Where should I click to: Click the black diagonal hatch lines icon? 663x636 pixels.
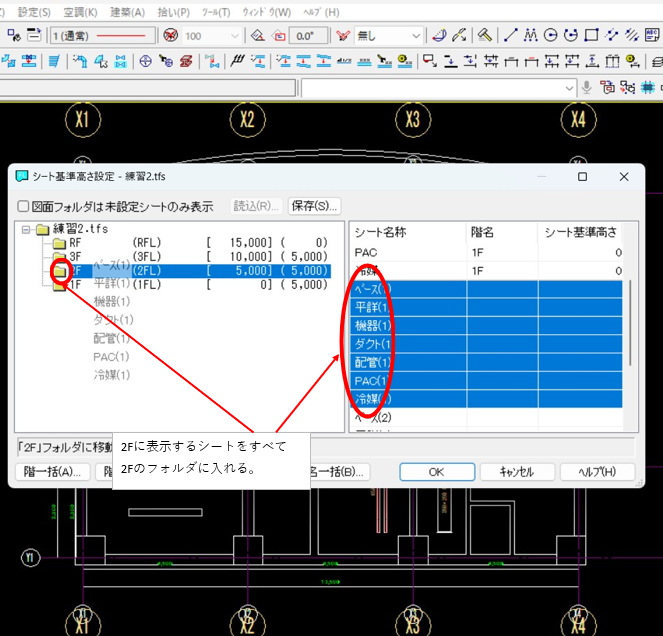237,61
